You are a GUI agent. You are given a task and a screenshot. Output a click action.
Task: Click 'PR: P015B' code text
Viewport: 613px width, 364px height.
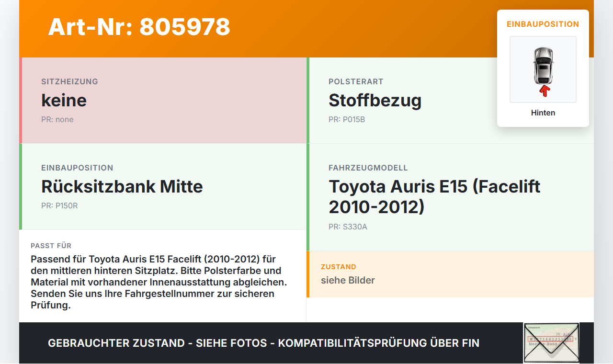(x=347, y=119)
